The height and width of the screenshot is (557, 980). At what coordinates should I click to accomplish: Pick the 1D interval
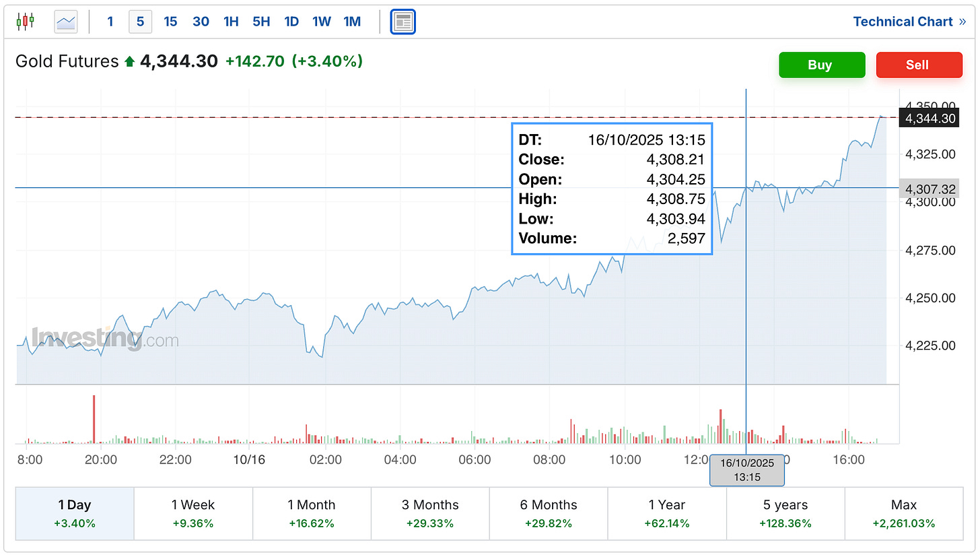pyautogui.click(x=291, y=22)
